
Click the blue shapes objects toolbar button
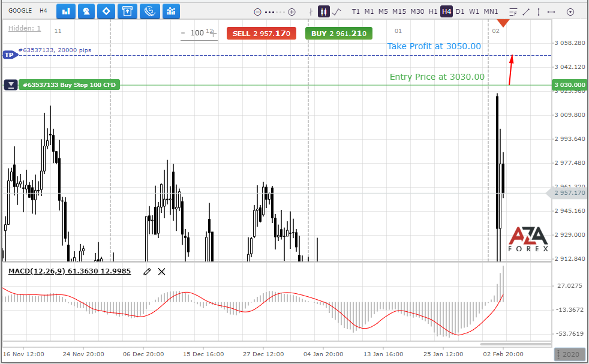86,11
